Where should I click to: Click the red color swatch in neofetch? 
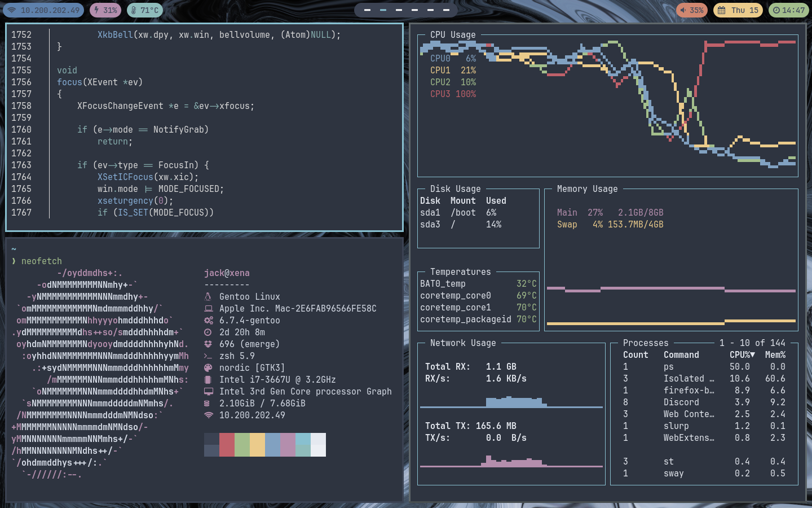[x=227, y=445]
